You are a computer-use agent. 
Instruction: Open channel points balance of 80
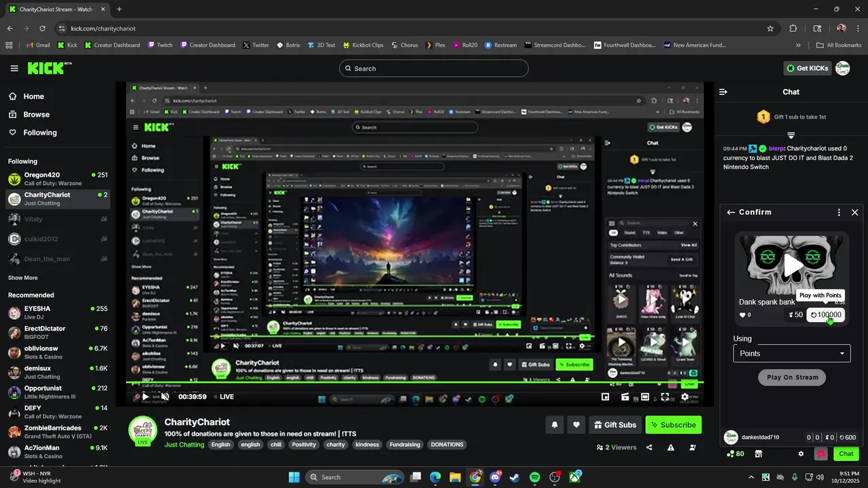[735, 454]
